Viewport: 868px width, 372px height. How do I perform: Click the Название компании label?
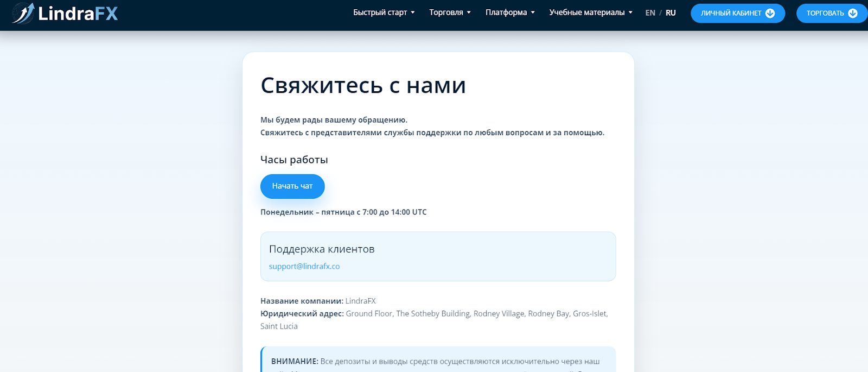tap(302, 301)
